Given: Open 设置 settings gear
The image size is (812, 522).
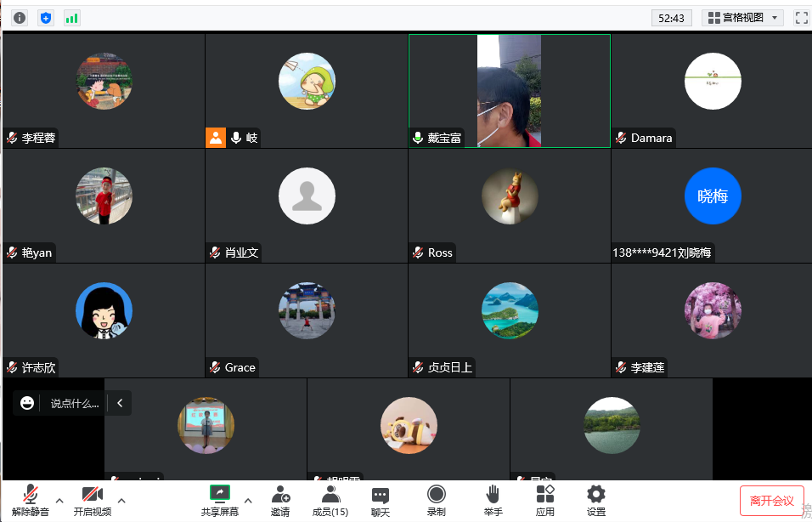Looking at the screenshot, I should [596, 501].
